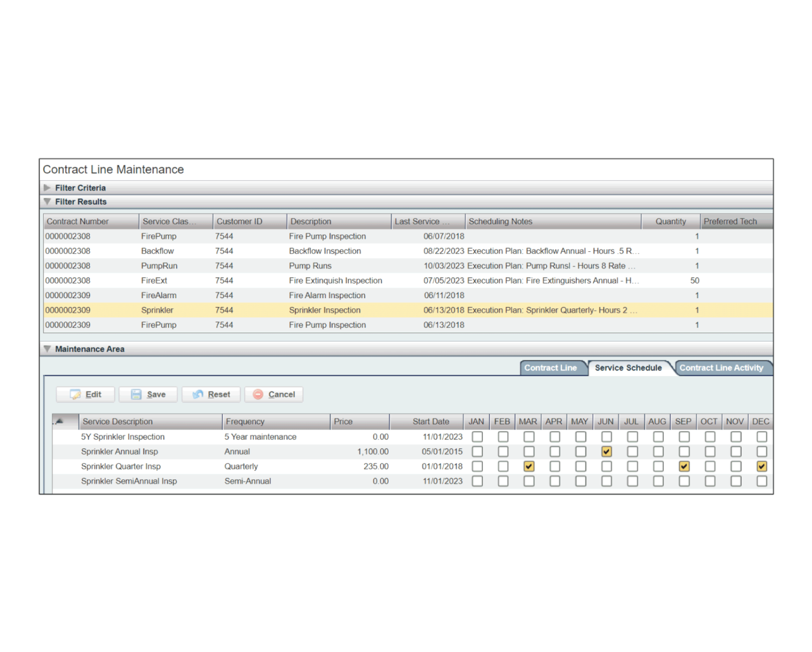
Task: Click the red Cancel icon
Action: 258,394
